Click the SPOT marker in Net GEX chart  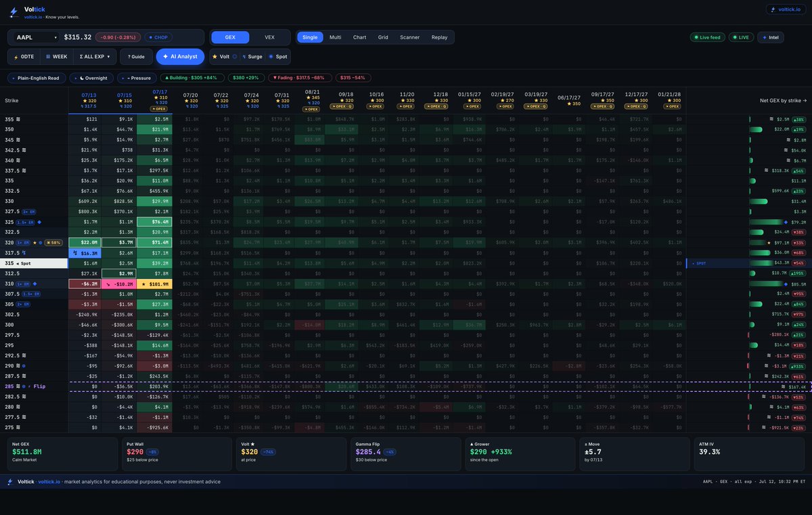click(699, 263)
